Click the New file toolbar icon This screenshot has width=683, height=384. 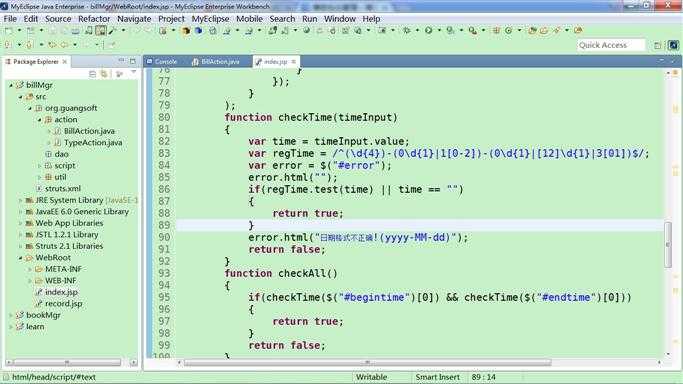8,30
